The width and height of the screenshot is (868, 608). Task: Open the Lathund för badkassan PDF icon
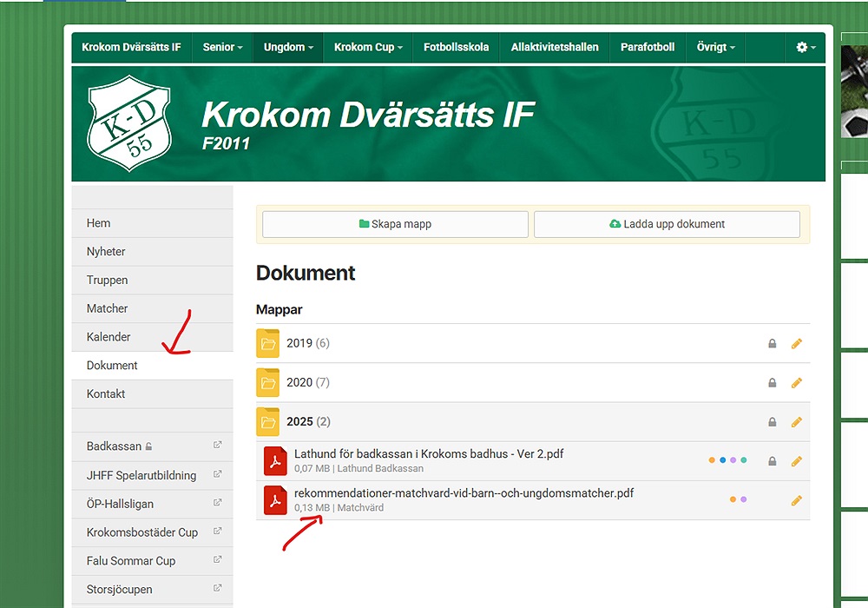(275, 461)
